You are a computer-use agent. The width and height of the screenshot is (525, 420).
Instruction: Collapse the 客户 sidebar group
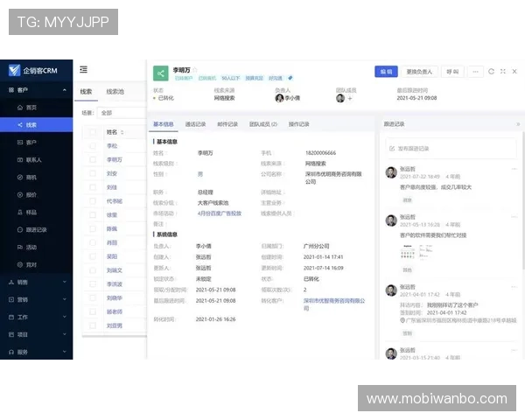64,90
